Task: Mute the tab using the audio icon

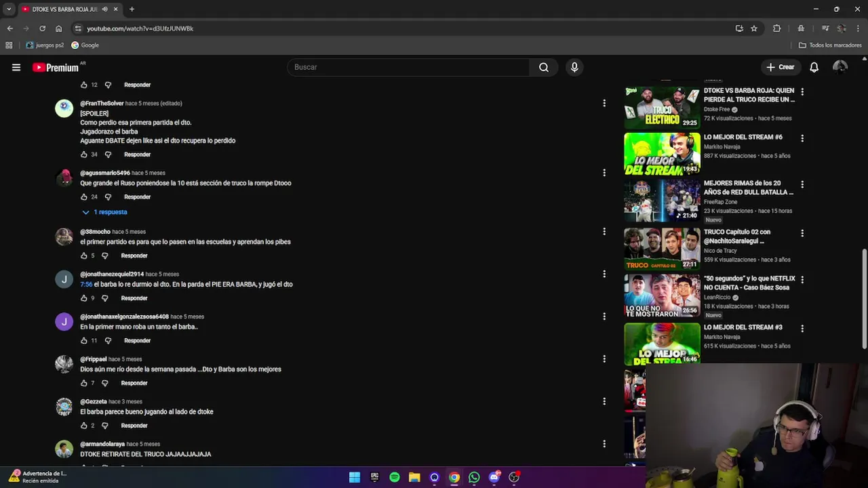Action: pyautogui.click(x=106, y=9)
